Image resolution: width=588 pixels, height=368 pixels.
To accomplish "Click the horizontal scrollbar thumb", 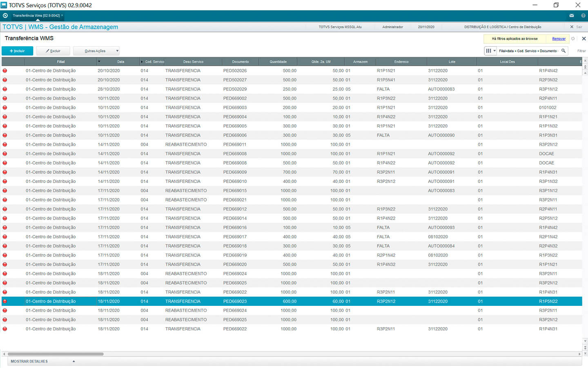I will click(56, 354).
